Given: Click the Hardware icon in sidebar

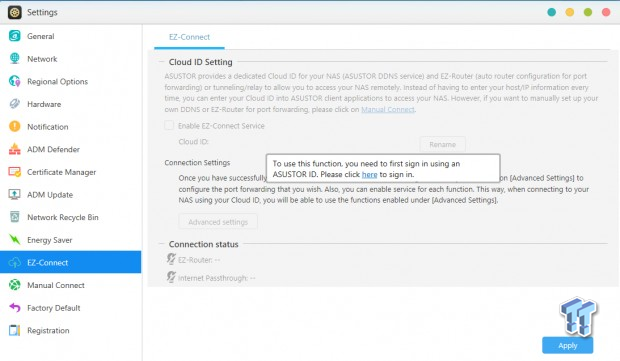Looking at the screenshot, I should click(x=15, y=104).
